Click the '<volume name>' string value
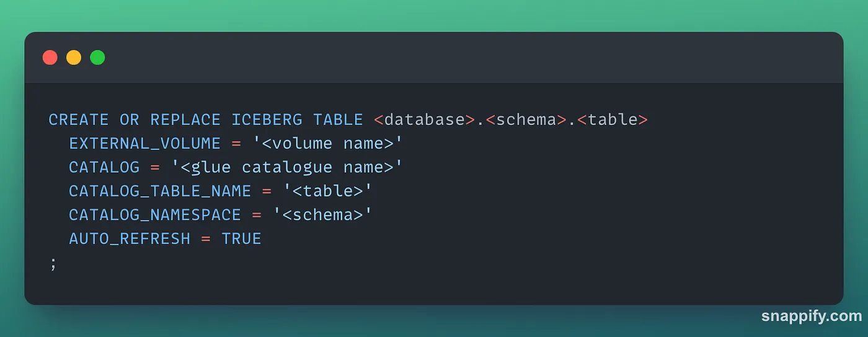This screenshot has height=337, width=868. point(327,143)
